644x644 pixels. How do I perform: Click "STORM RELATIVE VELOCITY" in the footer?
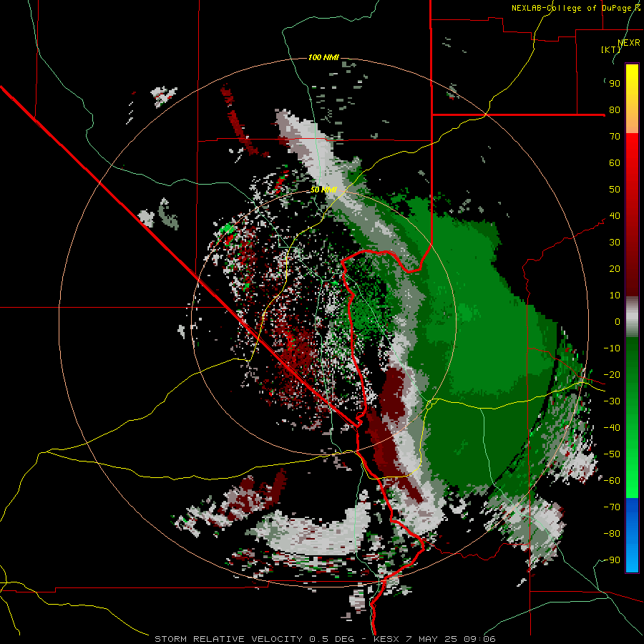click(x=228, y=639)
